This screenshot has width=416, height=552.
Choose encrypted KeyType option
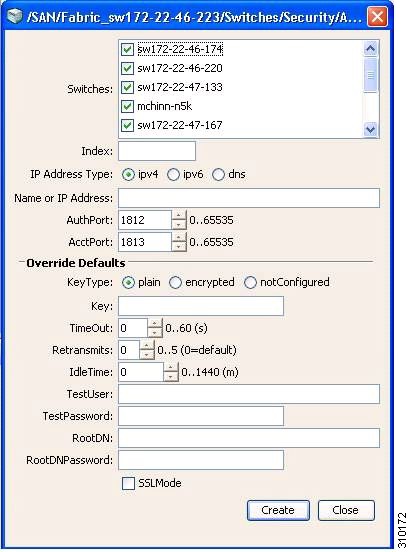click(175, 283)
